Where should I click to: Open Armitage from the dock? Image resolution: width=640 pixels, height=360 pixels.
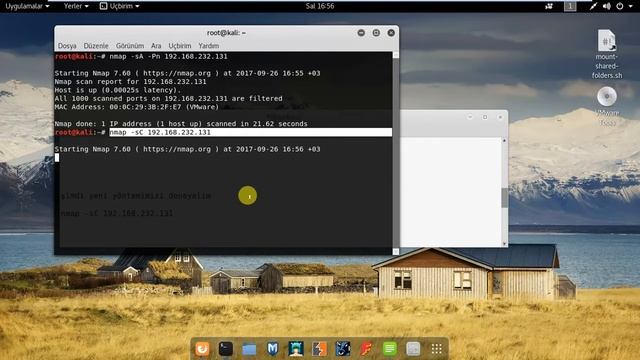296,349
